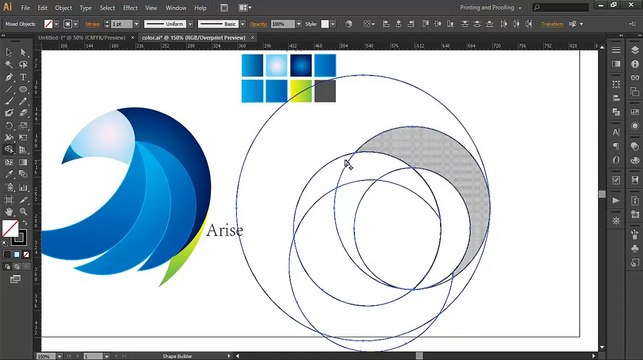Select the Pen tool
This screenshot has height=360, width=643.
9,77
